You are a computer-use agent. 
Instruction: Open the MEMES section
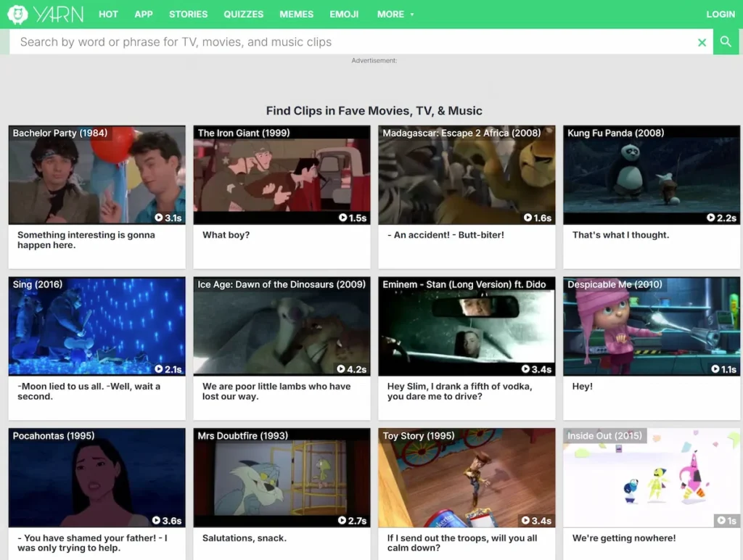point(297,15)
